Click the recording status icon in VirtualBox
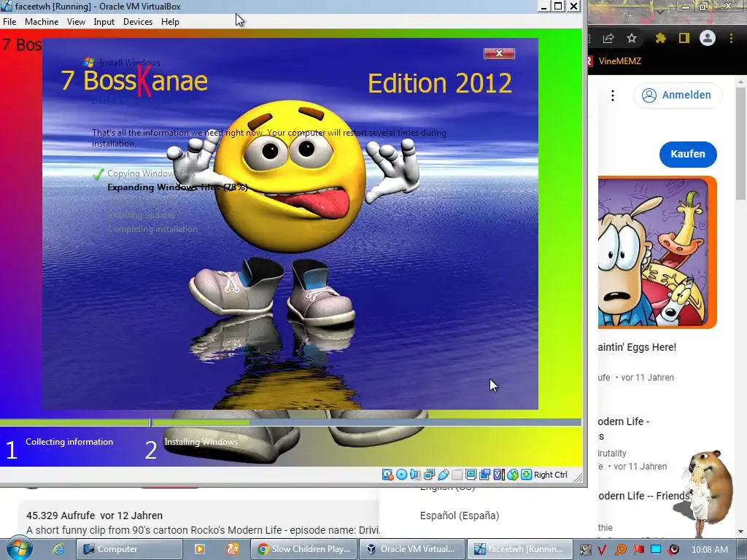This screenshot has width=747, height=560. (485, 475)
